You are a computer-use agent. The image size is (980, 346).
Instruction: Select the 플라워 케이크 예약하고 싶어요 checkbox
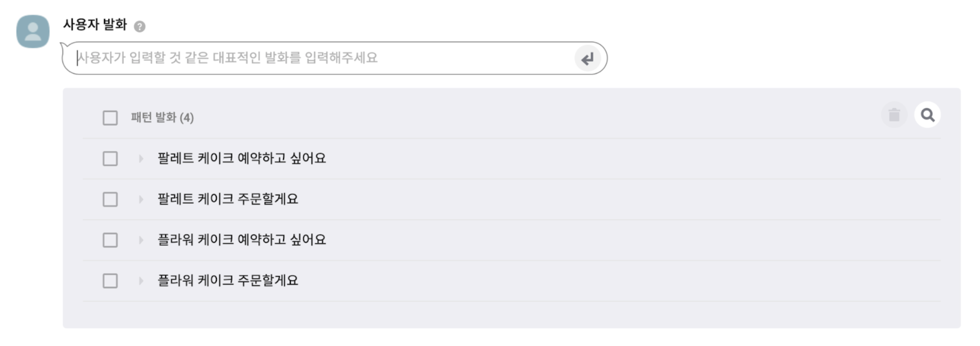[110, 240]
